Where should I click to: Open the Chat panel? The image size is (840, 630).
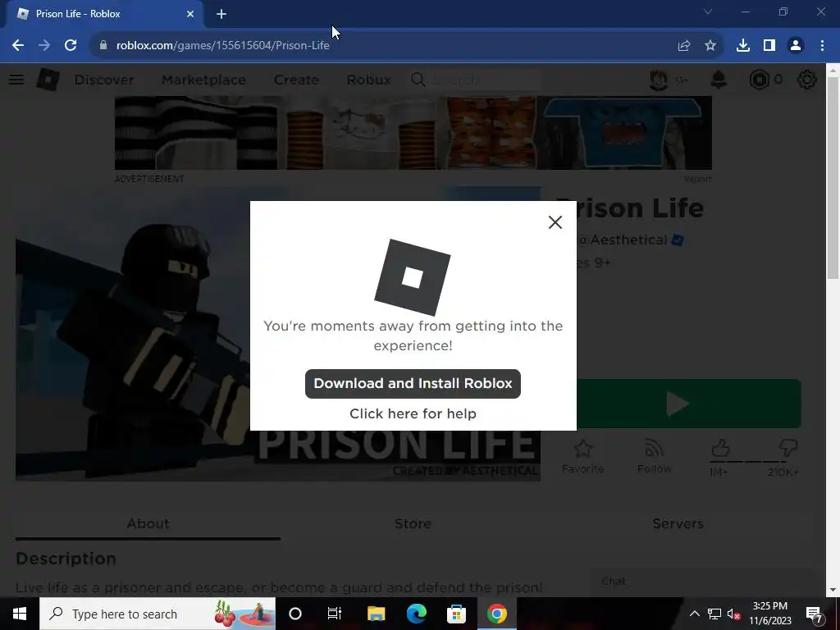pyautogui.click(x=702, y=582)
